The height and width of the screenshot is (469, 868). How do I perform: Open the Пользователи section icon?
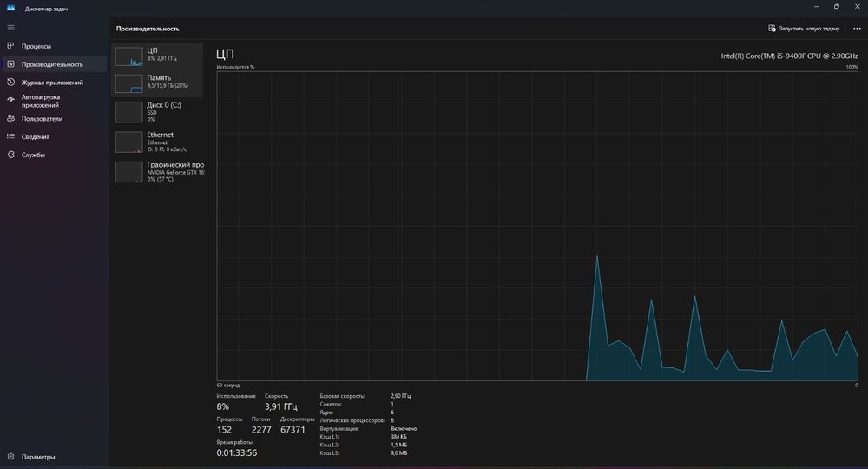[x=10, y=118]
